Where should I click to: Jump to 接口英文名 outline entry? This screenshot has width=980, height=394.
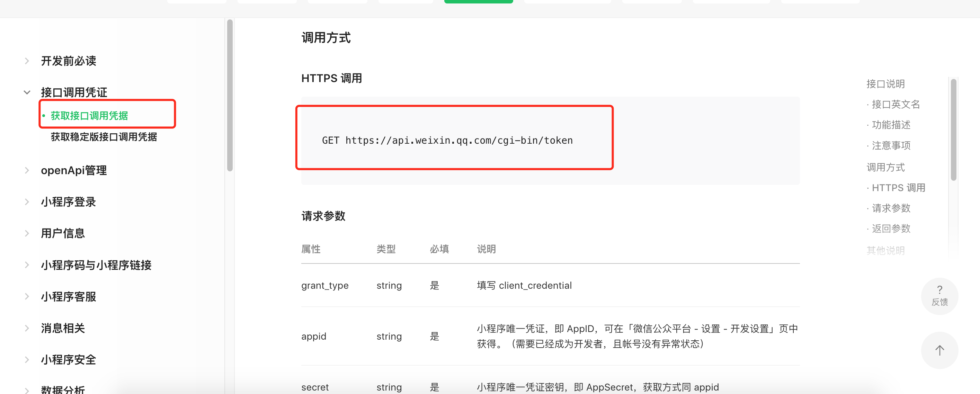tap(895, 104)
